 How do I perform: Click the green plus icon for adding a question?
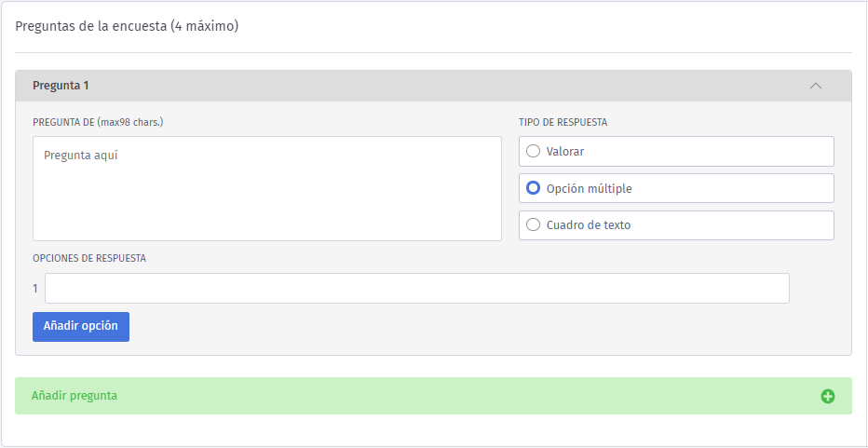click(x=828, y=396)
